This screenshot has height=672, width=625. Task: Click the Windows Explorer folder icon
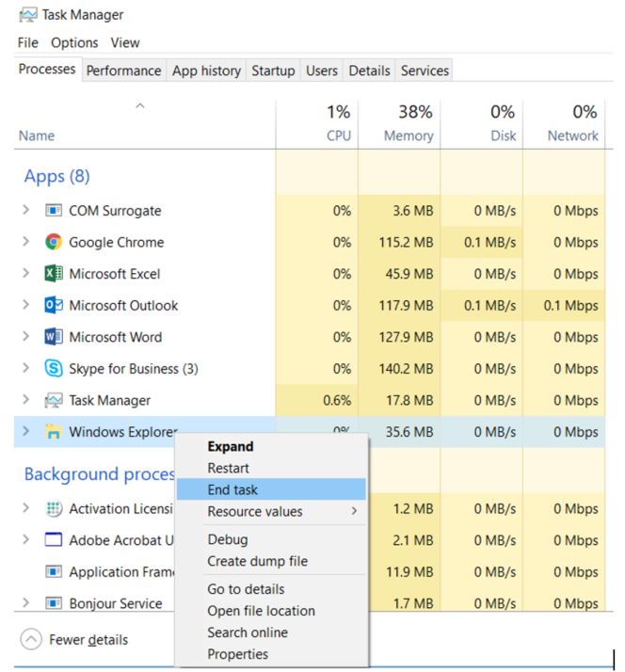pos(54,432)
